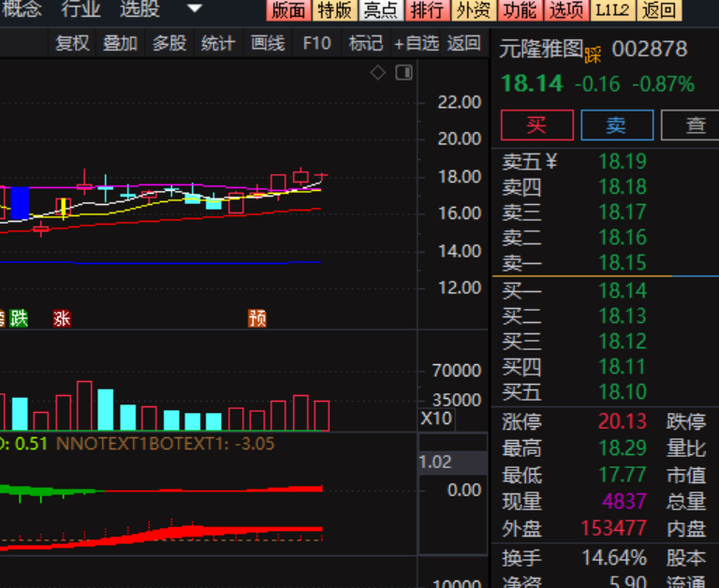Click the diamond icon above the chart
The height and width of the screenshot is (588, 719).
(x=378, y=73)
